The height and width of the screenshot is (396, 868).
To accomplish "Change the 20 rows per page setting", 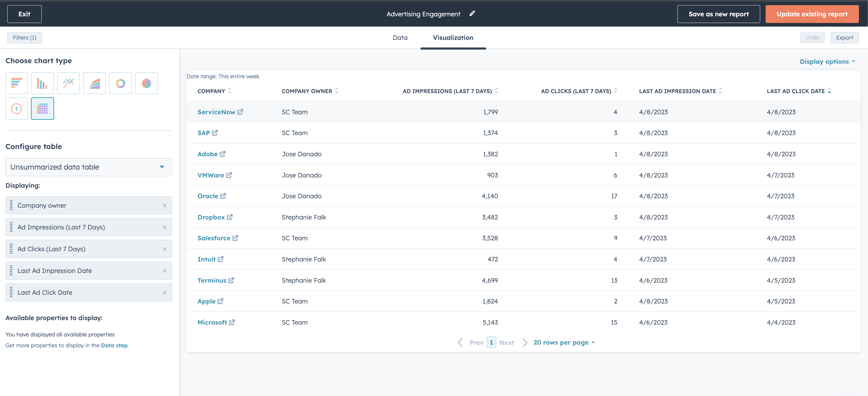I will point(564,342).
